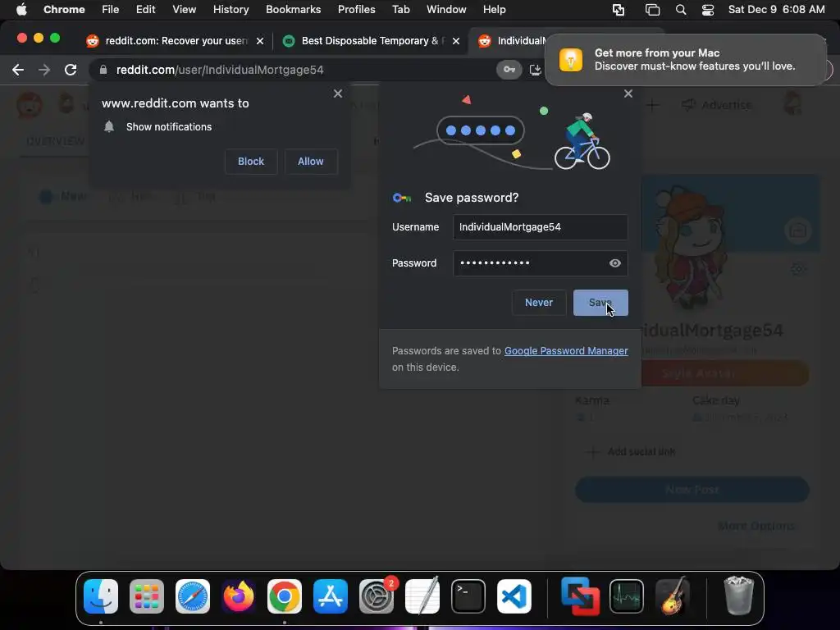Viewport: 840px width, 630px height.
Task: Click the reddit.com address bar URL
Action: point(220,70)
